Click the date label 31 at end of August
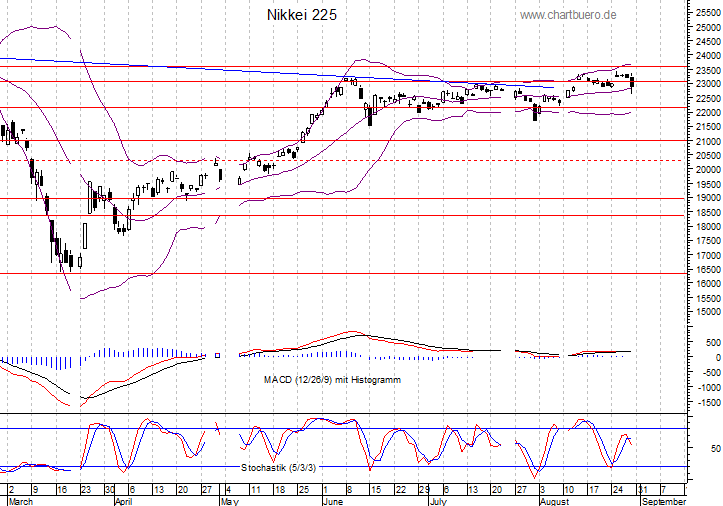The height and width of the screenshot is (506, 723). coord(642,489)
